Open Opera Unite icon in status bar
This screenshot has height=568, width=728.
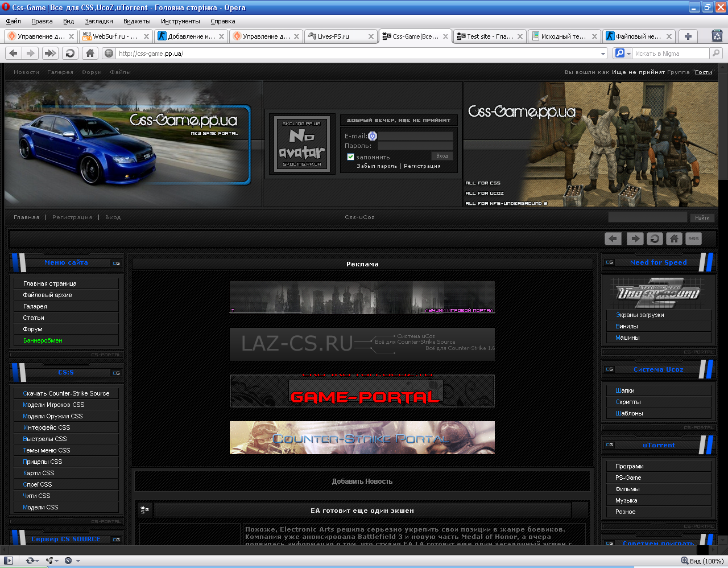(x=49, y=561)
